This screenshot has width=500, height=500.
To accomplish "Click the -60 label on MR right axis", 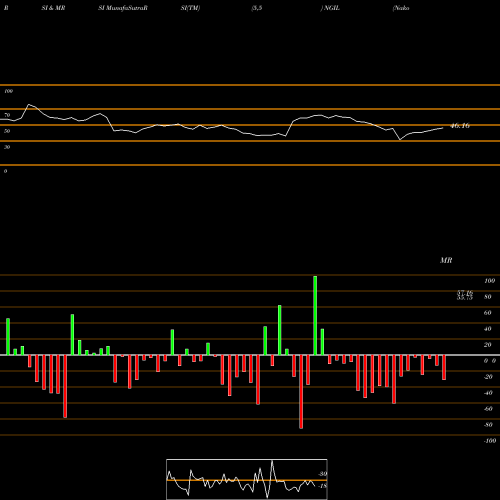I will pyautogui.click(x=488, y=409).
